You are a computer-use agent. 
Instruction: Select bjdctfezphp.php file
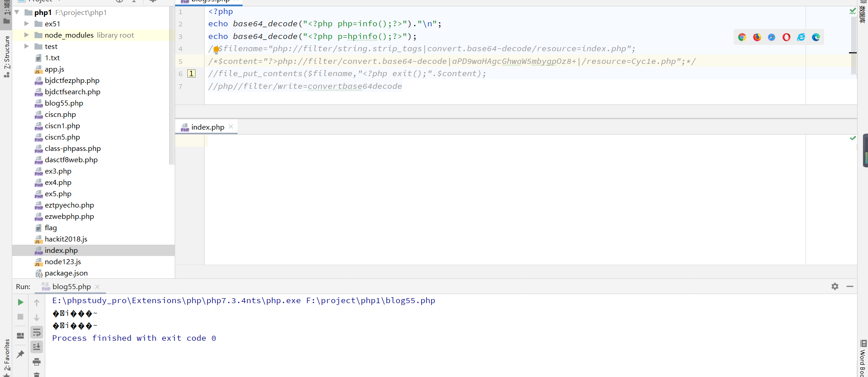(72, 80)
